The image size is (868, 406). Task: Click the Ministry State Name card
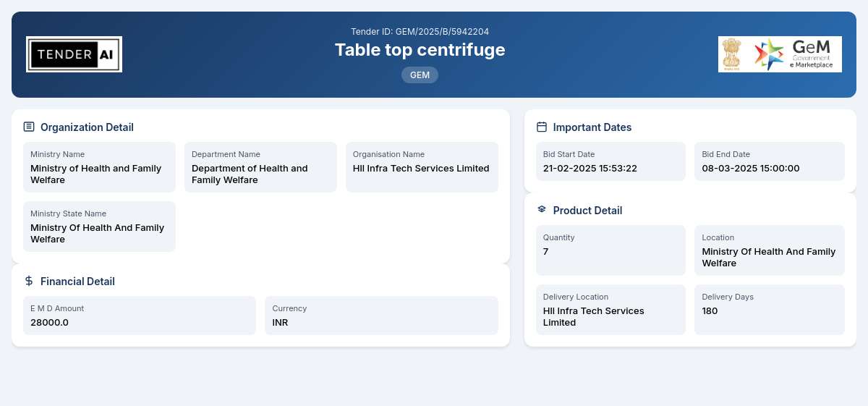point(99,227)
